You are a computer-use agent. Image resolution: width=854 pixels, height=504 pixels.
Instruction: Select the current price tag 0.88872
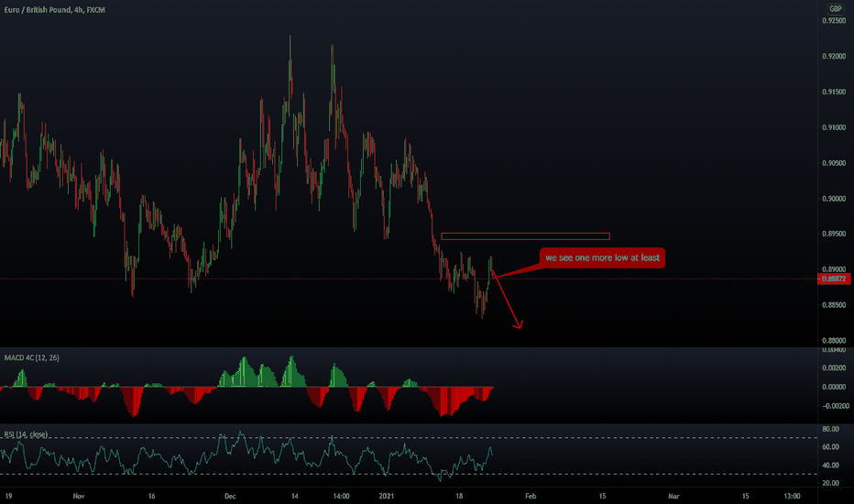coord(834,279)
